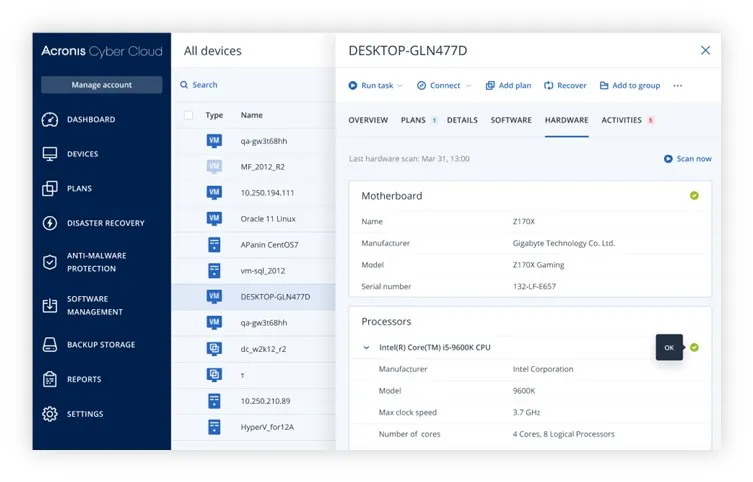This screenshot has width=753, height=482.
Task: Switch to the Overview tab
Action: point(368,120)
